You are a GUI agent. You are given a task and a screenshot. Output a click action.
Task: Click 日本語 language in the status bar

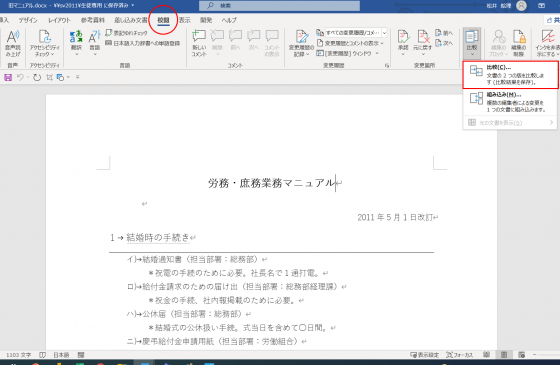pyautogui.click(x=61, y=355)
